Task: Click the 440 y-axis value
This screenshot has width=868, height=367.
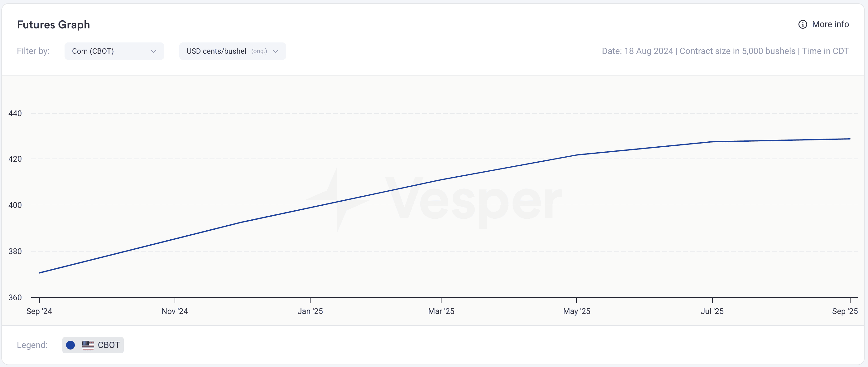Action: point(15,113)
